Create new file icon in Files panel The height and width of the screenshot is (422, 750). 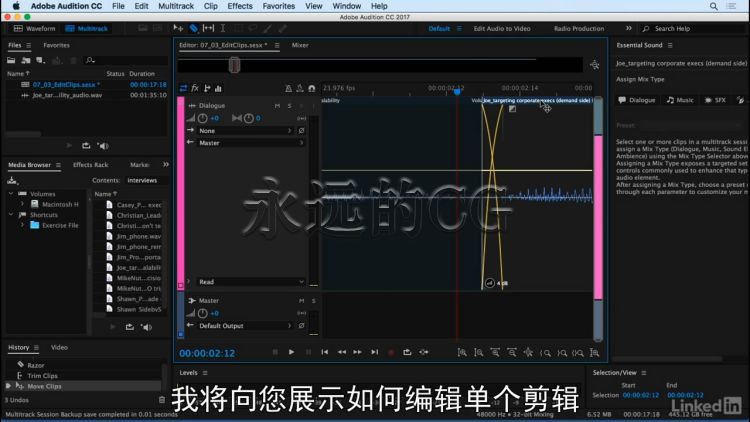(x=41, y=60)
